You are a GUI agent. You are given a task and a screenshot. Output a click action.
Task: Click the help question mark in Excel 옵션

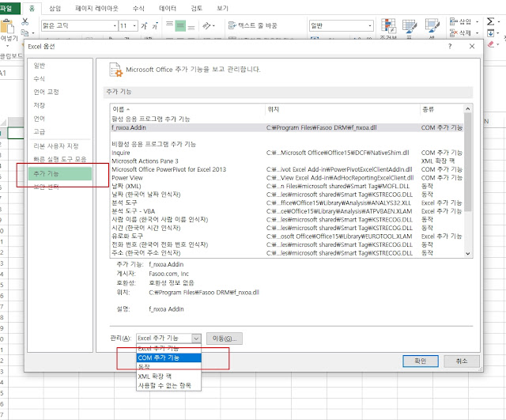450,46
